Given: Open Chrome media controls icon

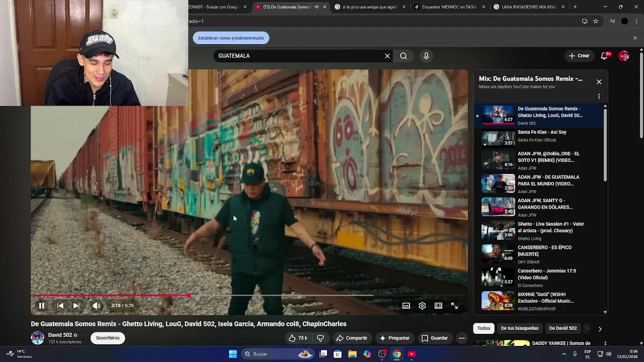Looking at the screenshot, I should (x=612, y=21).
